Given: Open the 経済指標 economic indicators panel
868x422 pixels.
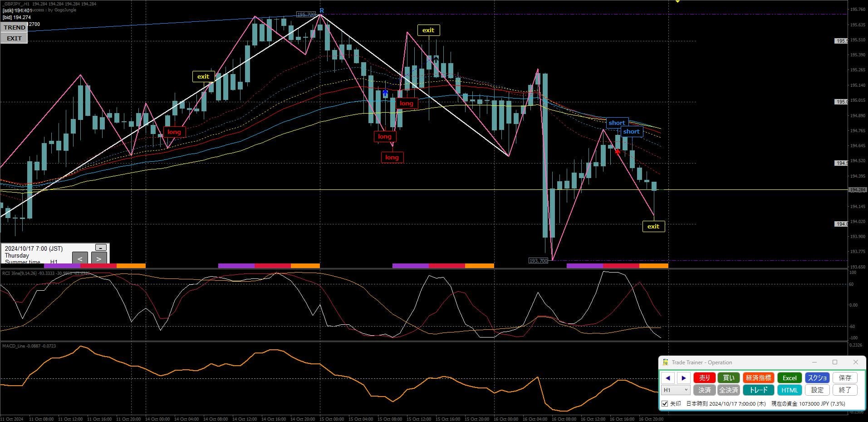Looking at the screenshot, I should pos(758,378).
